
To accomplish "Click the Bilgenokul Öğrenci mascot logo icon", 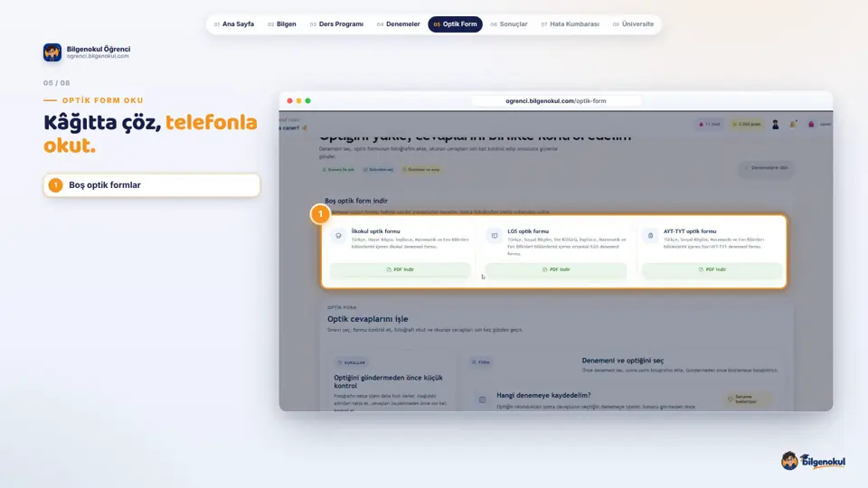I will 52,52.
